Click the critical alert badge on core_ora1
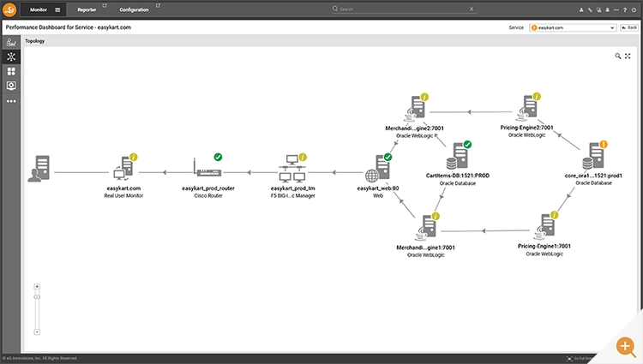The image size is (643, 364). (x=604, y=144)
